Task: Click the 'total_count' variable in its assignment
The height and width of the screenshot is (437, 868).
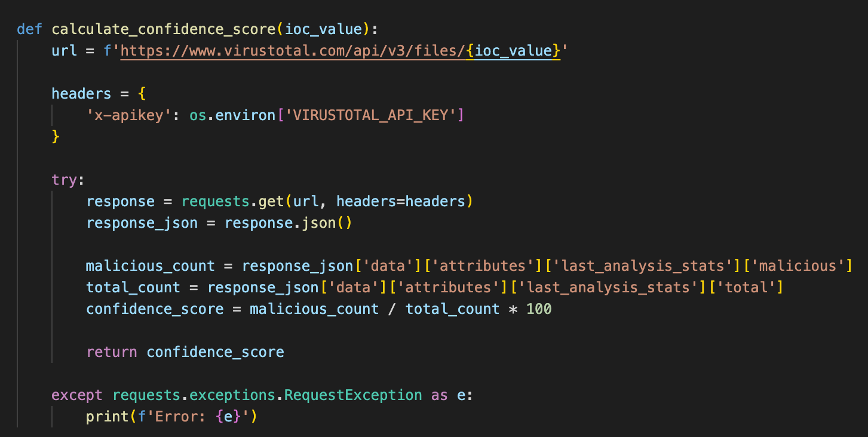Action: tap(133, 288)
